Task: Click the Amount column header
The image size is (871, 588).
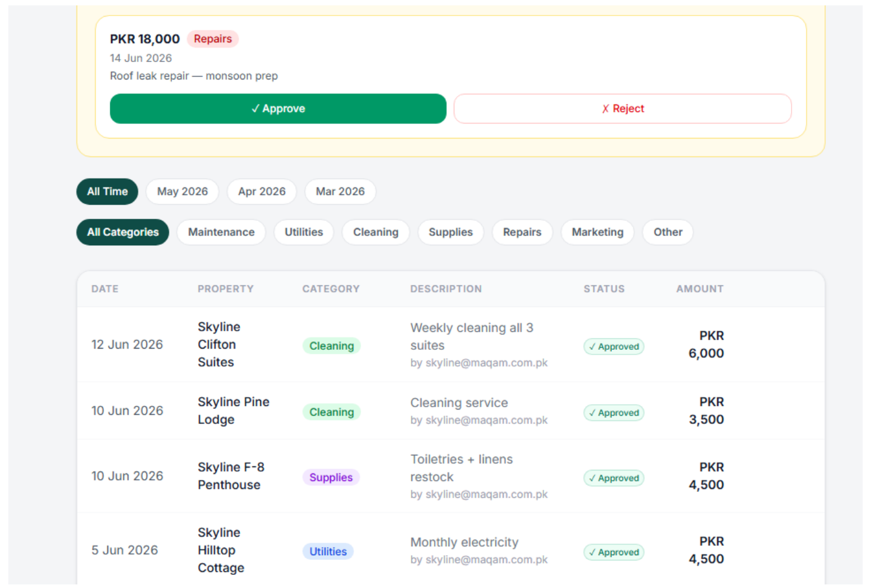Action: pyautogui.click(x=700, y=289)
